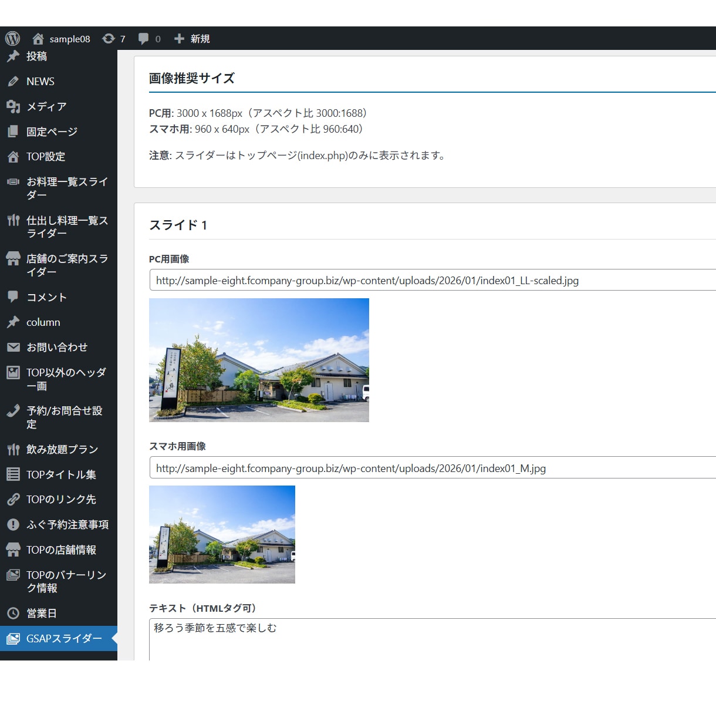
Task: Click the スマホ用画像 preview thumbnail
Action: click(x=222, y=534)
